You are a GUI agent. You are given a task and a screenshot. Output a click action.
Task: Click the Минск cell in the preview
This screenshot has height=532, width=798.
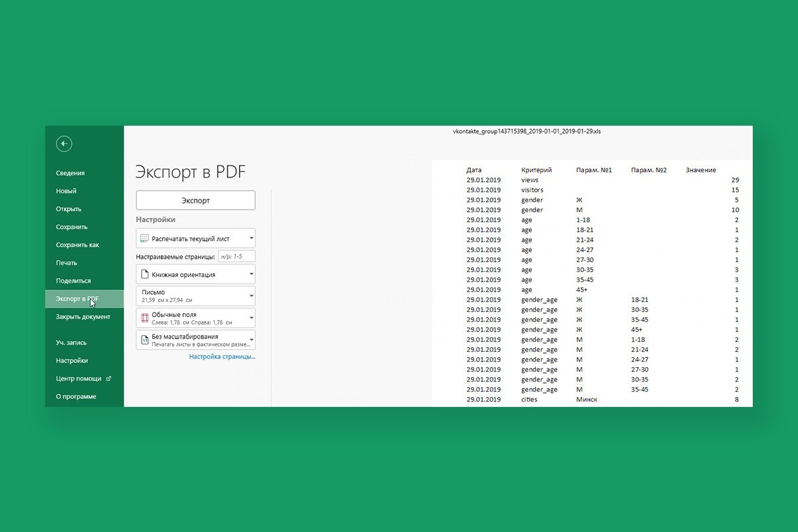tap(587, 400)
